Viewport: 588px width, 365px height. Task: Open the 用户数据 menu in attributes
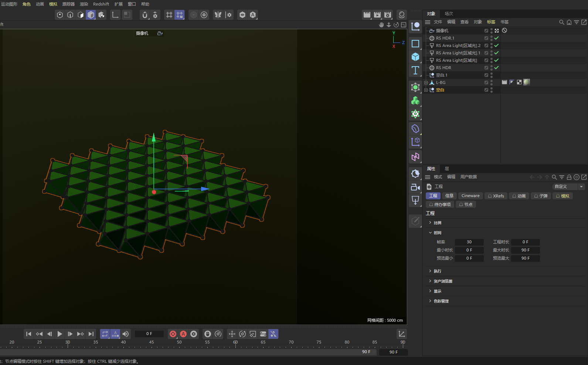(469, 177)
